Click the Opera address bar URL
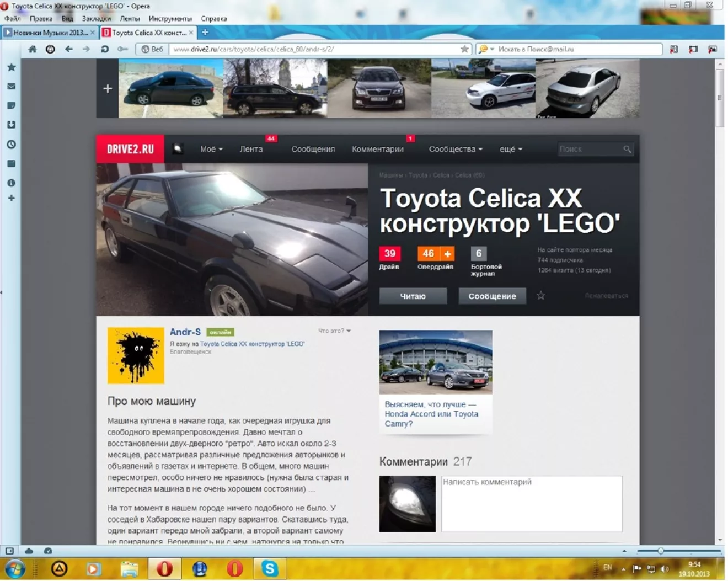The image size is (728, 581). 314,49
